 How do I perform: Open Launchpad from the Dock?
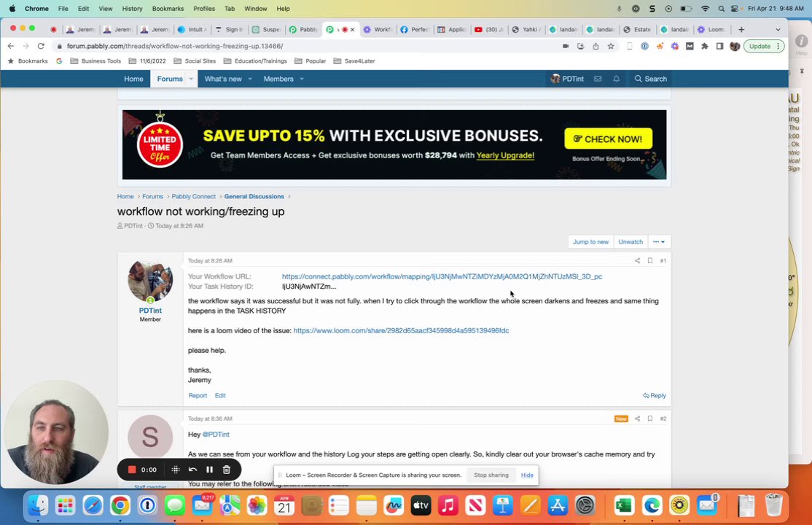pos(66,505)
